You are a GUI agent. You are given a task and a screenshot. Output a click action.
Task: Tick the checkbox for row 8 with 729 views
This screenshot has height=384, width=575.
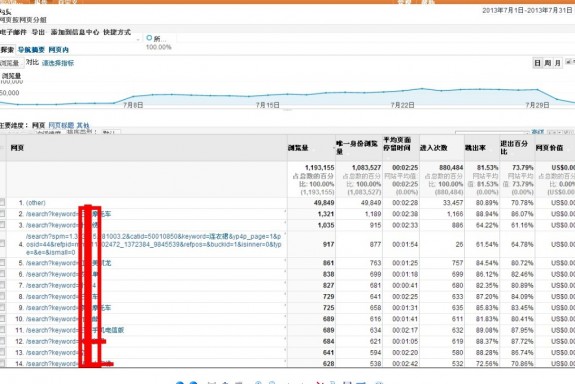pyautogui.click(x=2, y=296)
